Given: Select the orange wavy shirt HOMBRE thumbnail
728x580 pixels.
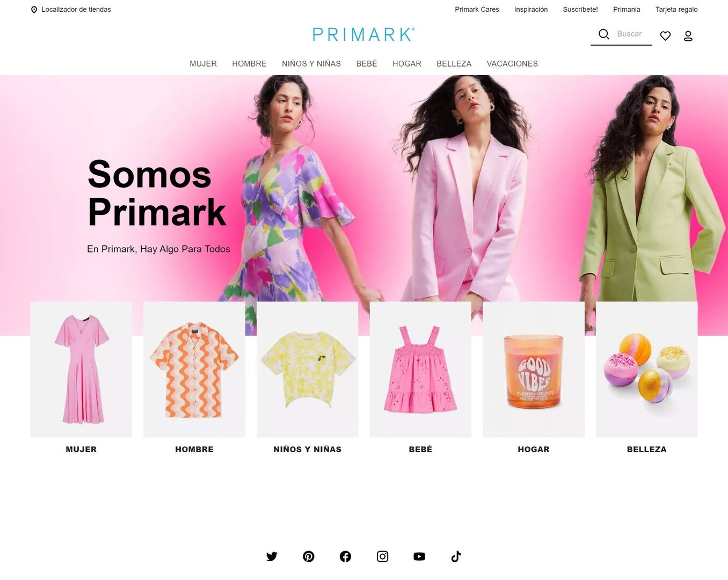Looking at the screenshot, I should tap(194, 369).
